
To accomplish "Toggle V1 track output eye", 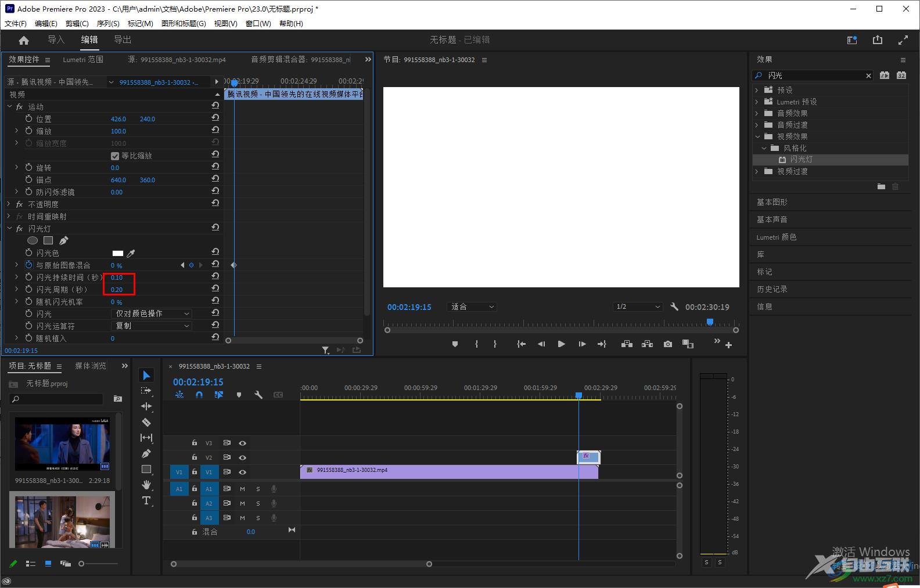I will [243, 472].
